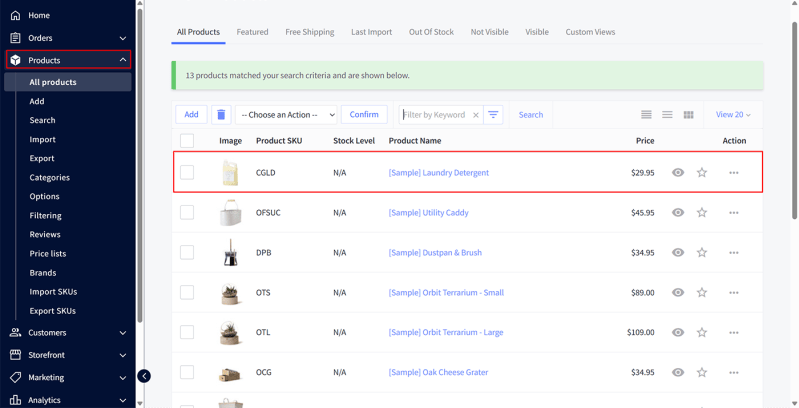Toggle visibility eye for Oak Cheese Grater
The image size is (799, 408).
pos(678,372)
